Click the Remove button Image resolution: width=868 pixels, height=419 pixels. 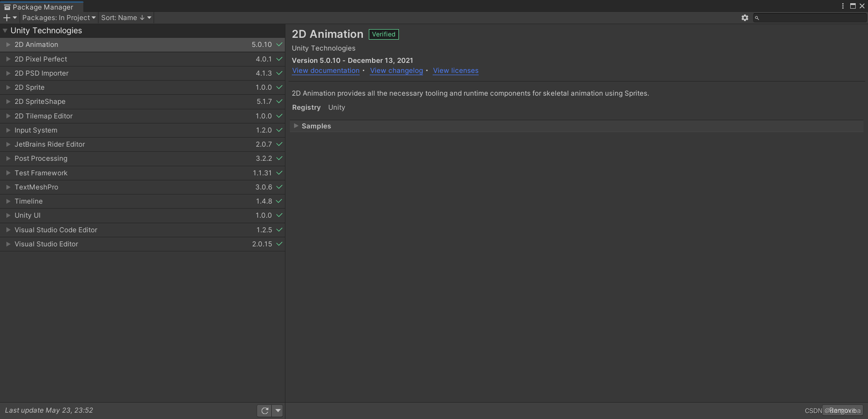click(x=842, y=410)
